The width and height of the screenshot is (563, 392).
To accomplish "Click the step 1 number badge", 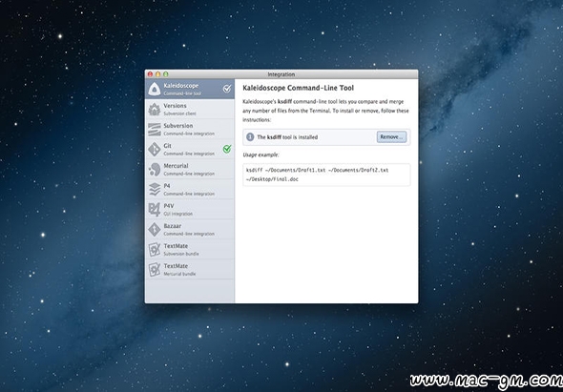I will [x=250, y=137].
